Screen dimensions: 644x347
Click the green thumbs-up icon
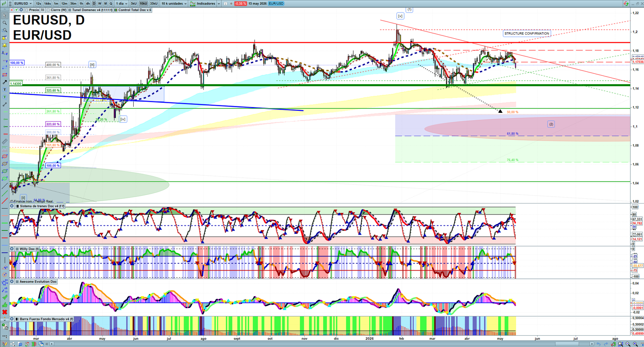click(4, 304)
